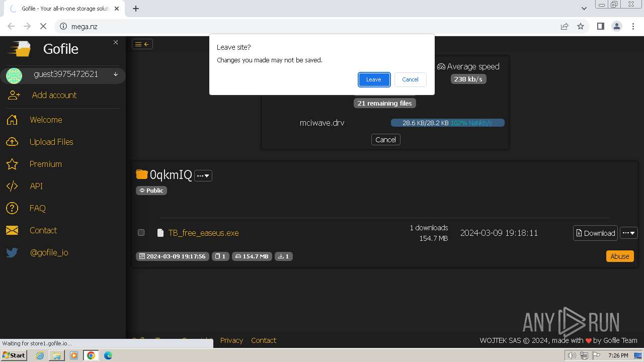Open 0qkmIQ folder options dropdown
The image size is (644, 362).
[203, 175]
